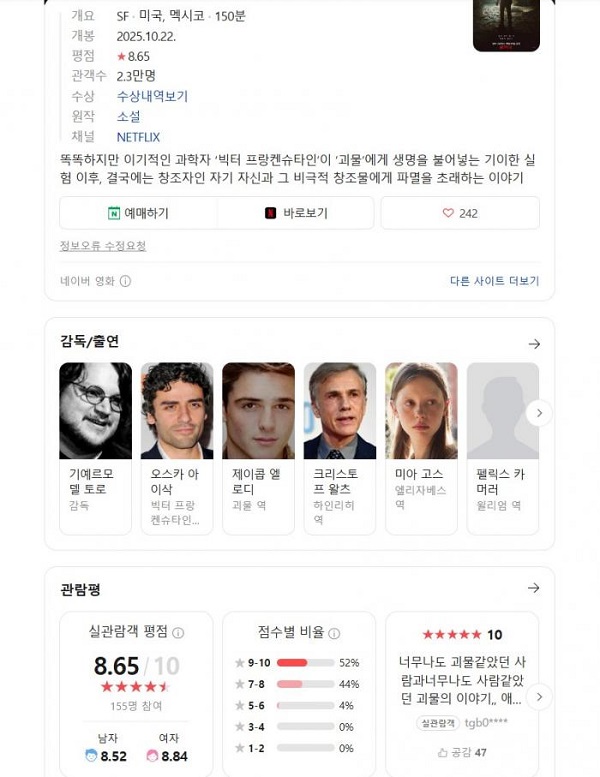Show next cast members with chevron
600x777 pixels.
point(539,413)
